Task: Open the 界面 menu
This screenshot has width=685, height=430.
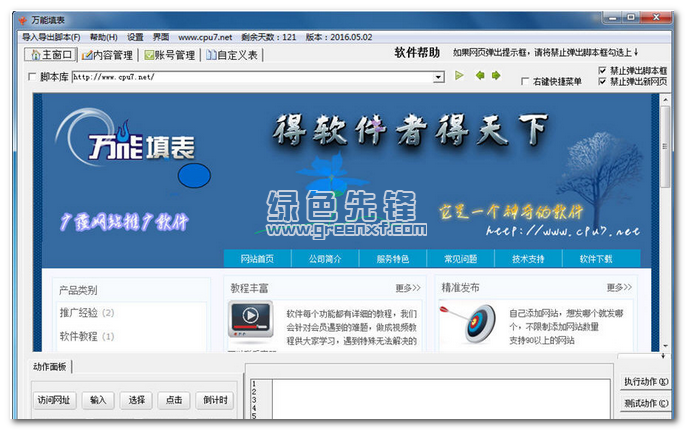Action: [161, 37]
